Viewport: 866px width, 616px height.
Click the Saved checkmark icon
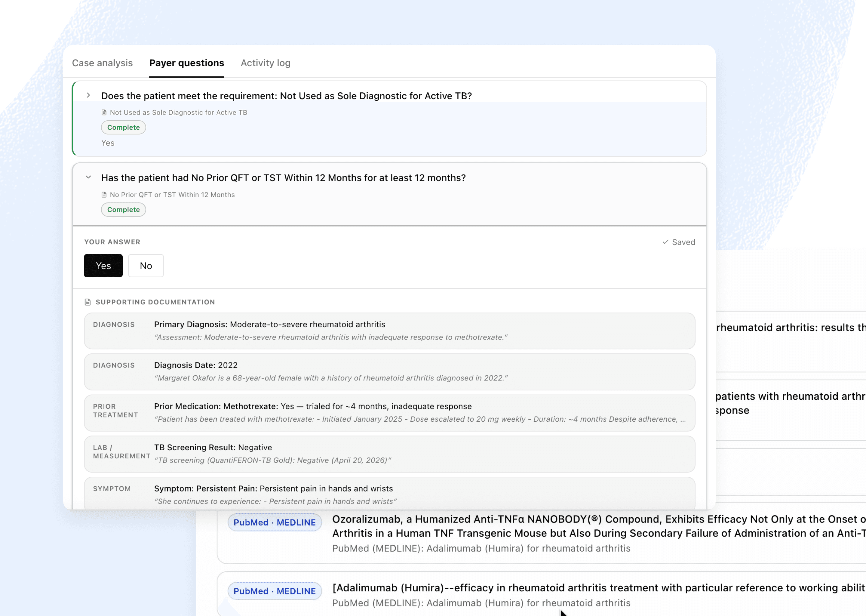pyautogui.click(x=665, y=242)
